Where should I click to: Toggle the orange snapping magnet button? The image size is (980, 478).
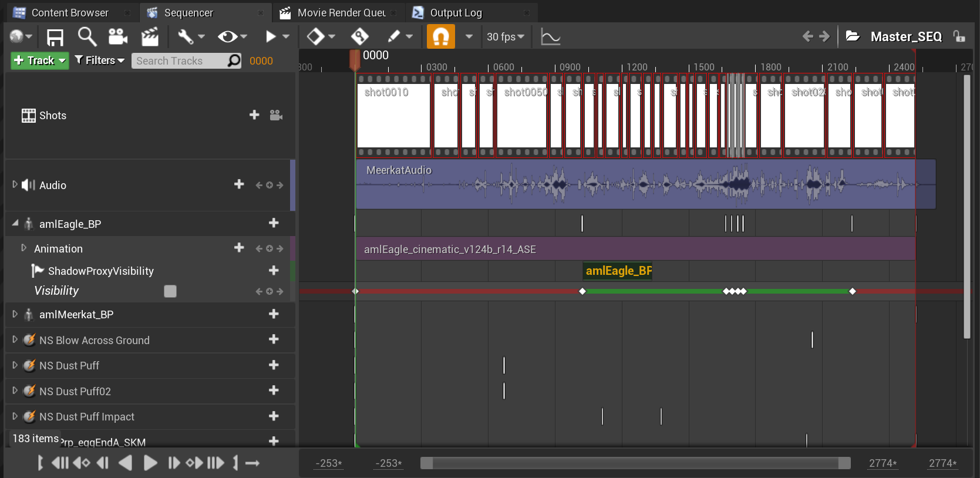(x=440, y=37)
